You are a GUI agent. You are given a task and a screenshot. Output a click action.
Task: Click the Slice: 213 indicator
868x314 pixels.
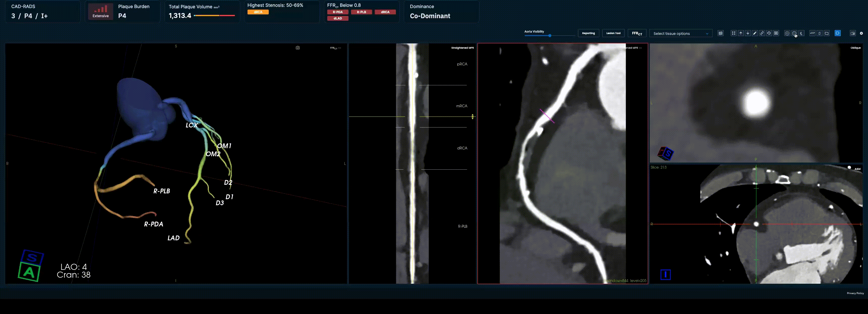658,167
